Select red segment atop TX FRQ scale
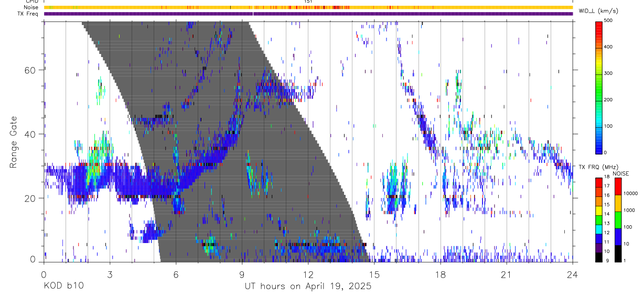 599,182
